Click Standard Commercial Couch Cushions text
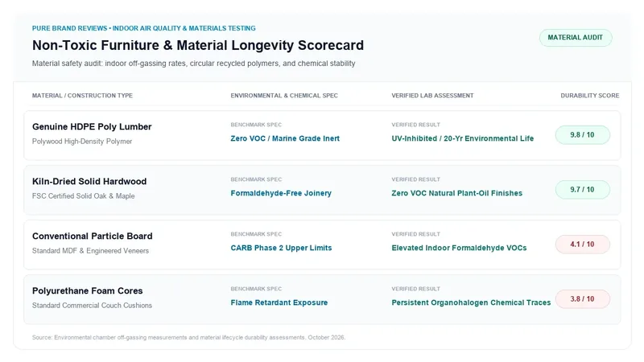 (92, 306)
